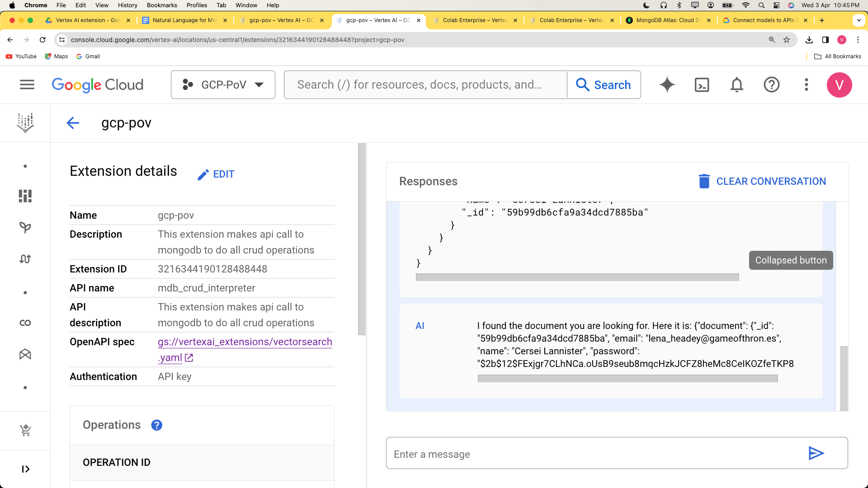Click the message input field
The height and width of the screenshot is (488, 868).
tap(597, 454)
